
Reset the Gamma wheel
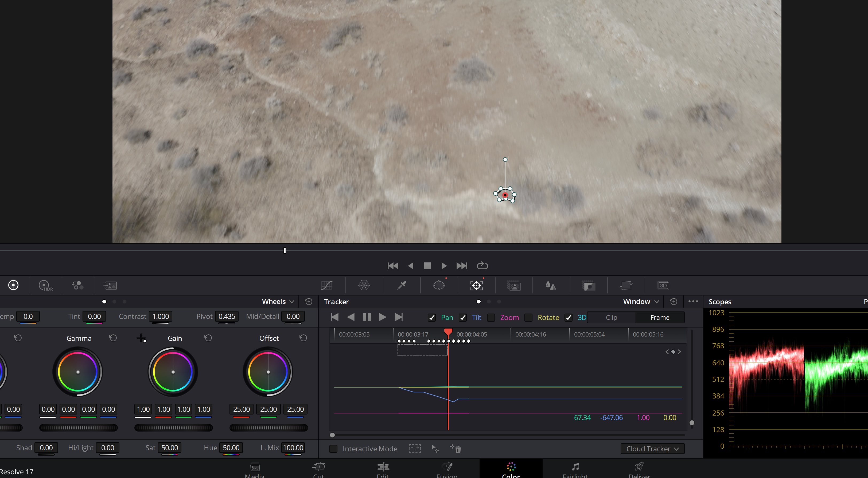[113, 338]
